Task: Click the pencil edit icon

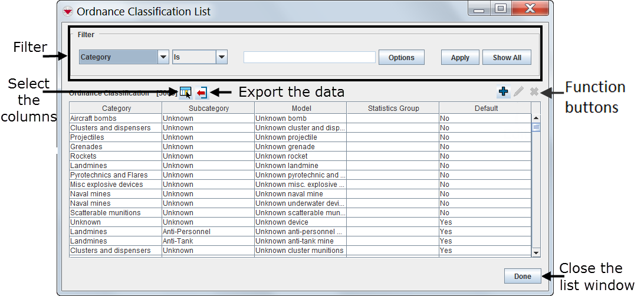Action: point(518,91)
